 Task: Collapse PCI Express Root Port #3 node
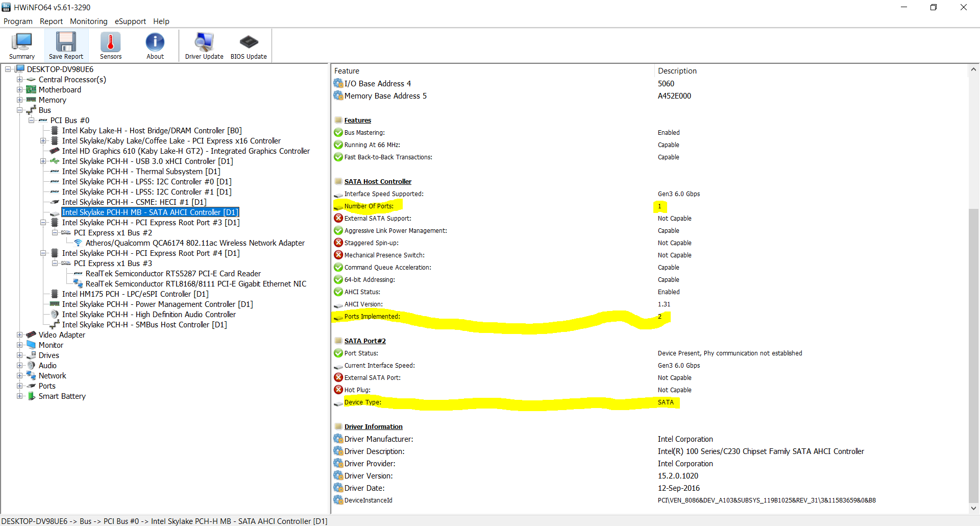coord(43,223)
